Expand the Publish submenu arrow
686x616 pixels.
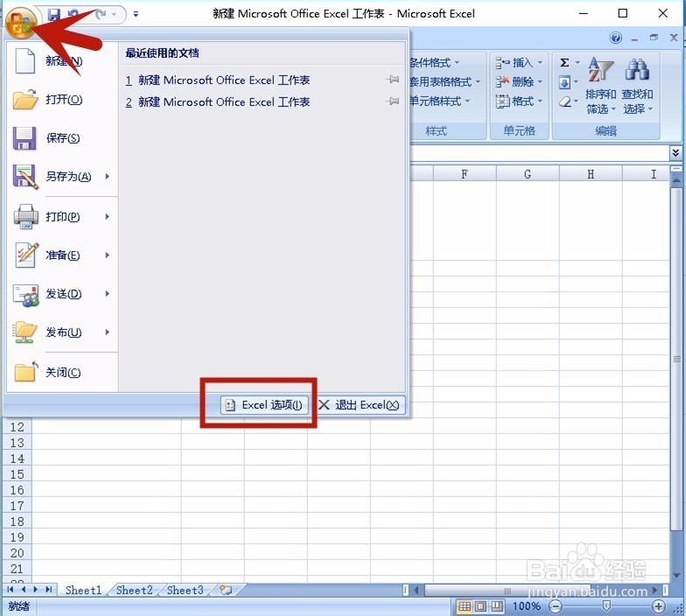[108, 332]
